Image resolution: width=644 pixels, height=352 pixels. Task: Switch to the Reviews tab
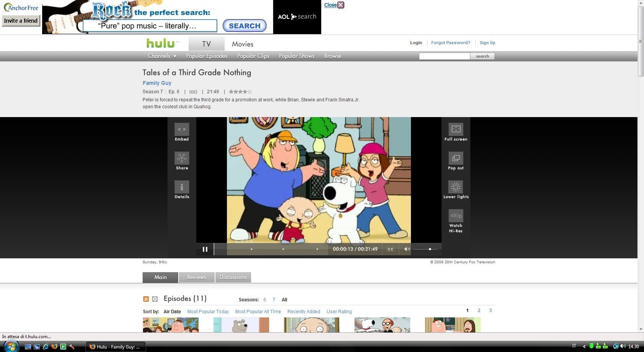(197, 277)
